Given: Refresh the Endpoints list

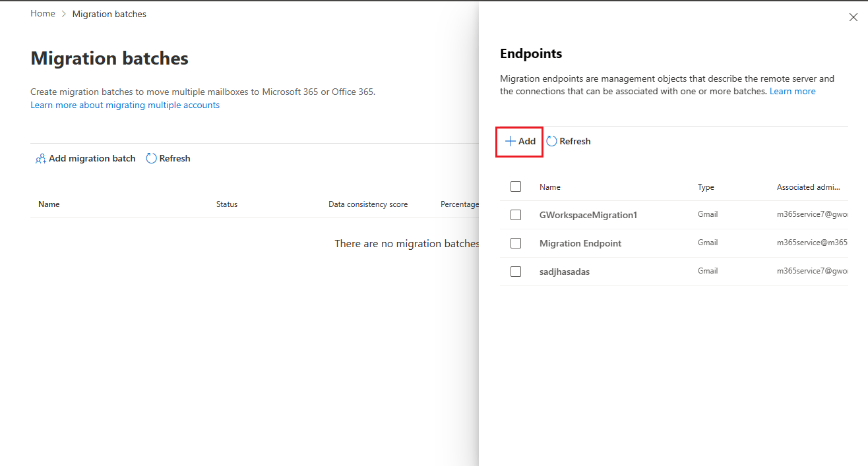Looking at the screenshot, I should click(568, 141).
